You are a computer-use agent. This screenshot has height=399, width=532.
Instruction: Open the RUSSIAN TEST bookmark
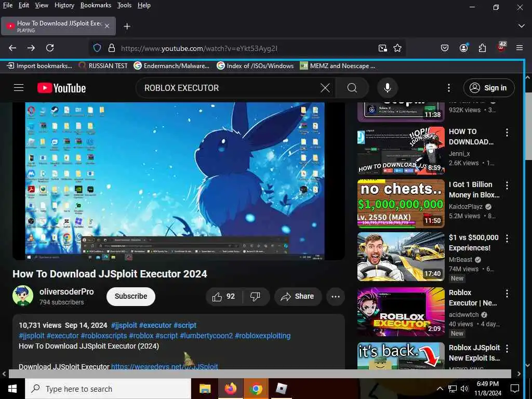103,66
